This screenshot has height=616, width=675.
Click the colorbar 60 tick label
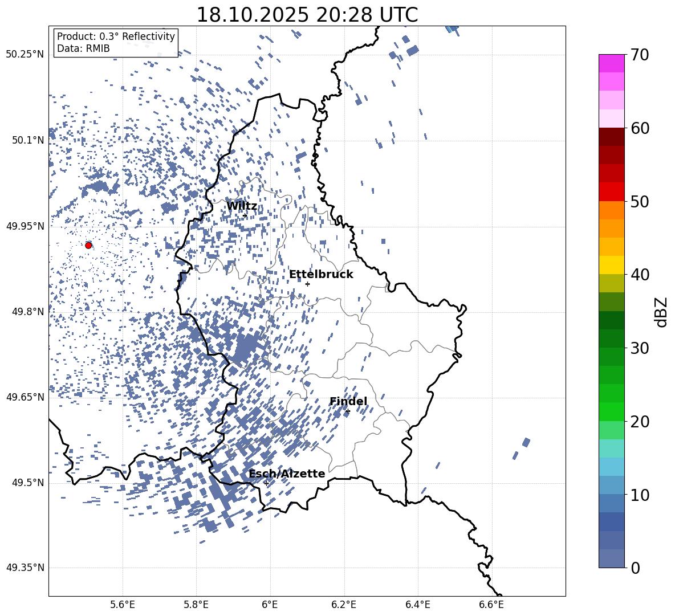[x=640, y=128]
